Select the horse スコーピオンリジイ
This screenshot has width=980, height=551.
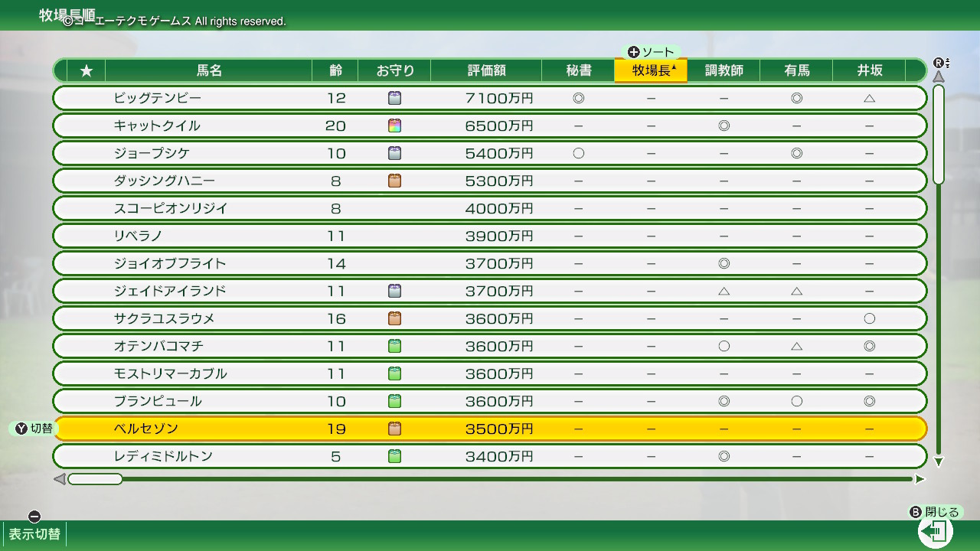pyautogui.click(x=490, y=208)
